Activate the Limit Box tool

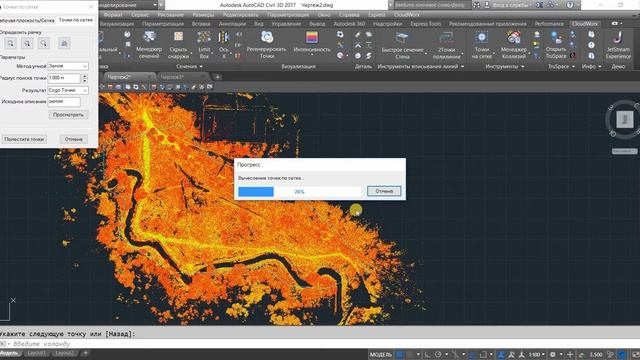[x=204, y=44]
